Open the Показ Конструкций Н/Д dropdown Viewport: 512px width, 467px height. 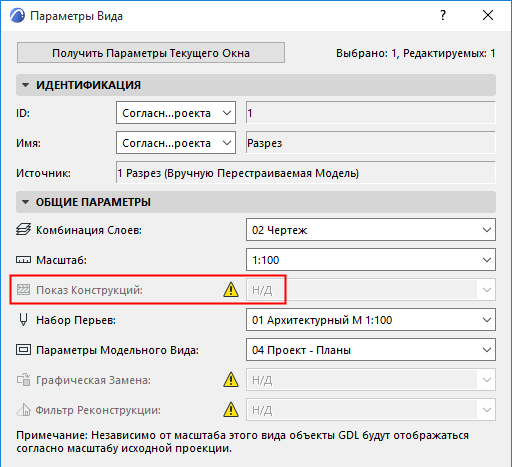coord(371,290)
